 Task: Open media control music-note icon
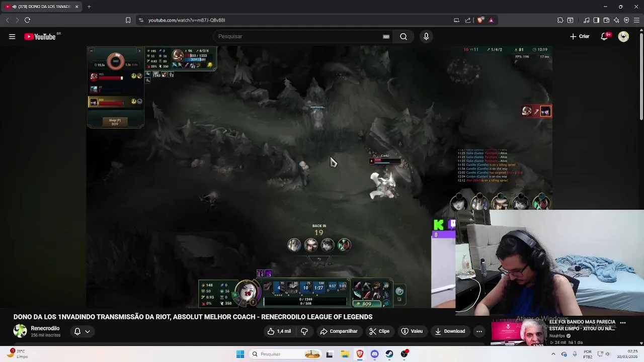coord(586,20)
